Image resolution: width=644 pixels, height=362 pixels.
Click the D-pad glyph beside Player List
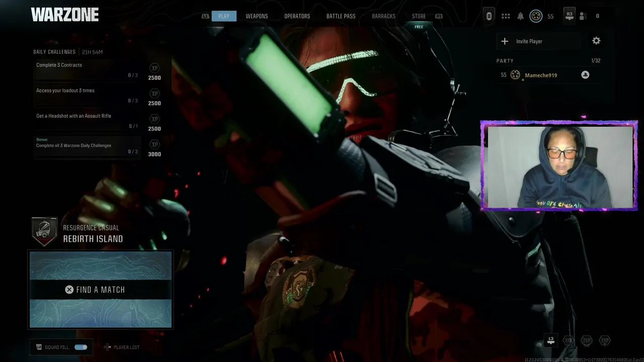coord(107,347)
